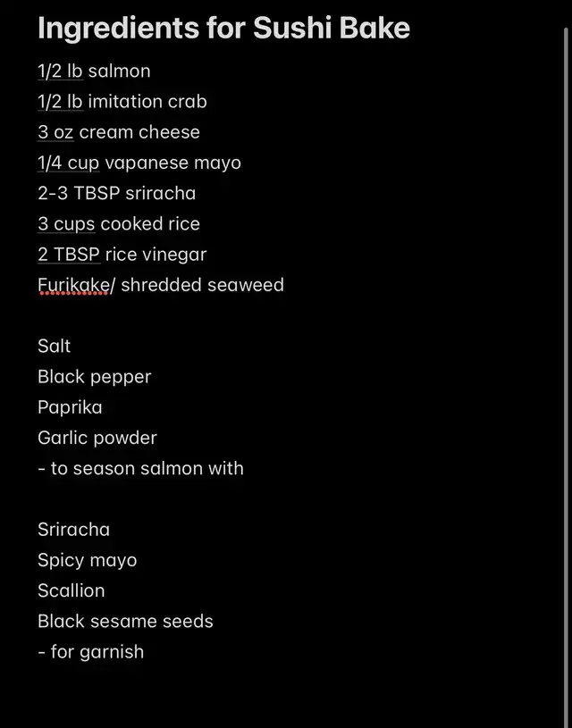Click the "Paprika" line
This screenshot has width=572, height=728.
(70, 407)
